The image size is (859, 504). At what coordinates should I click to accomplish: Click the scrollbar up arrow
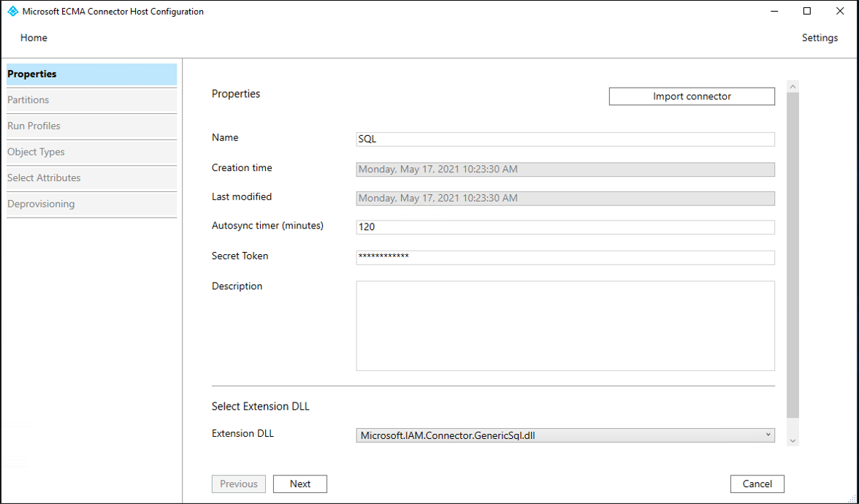click(x=793, y=86)
